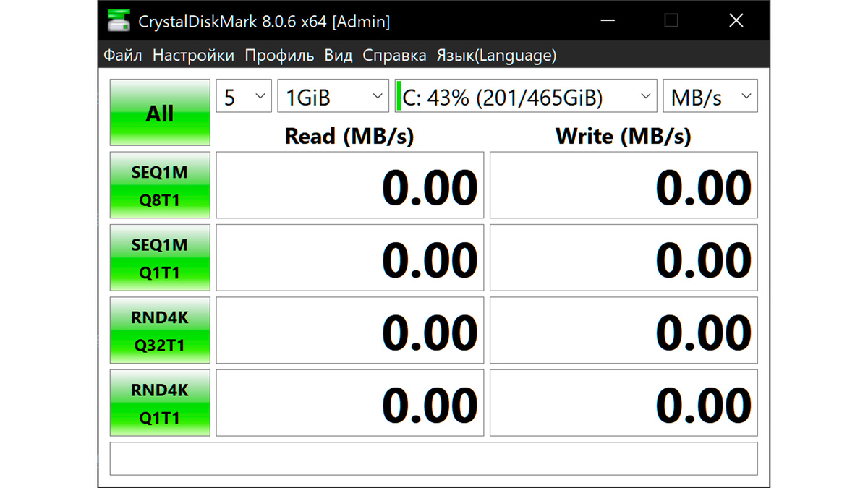Open the drive selector C: 43% dropdown
This screenshot has width=868, height=488.
click(x=525, y=96)
